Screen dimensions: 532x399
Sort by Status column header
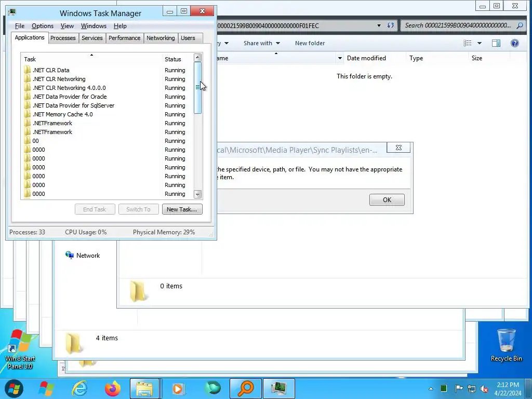point(177,59)
